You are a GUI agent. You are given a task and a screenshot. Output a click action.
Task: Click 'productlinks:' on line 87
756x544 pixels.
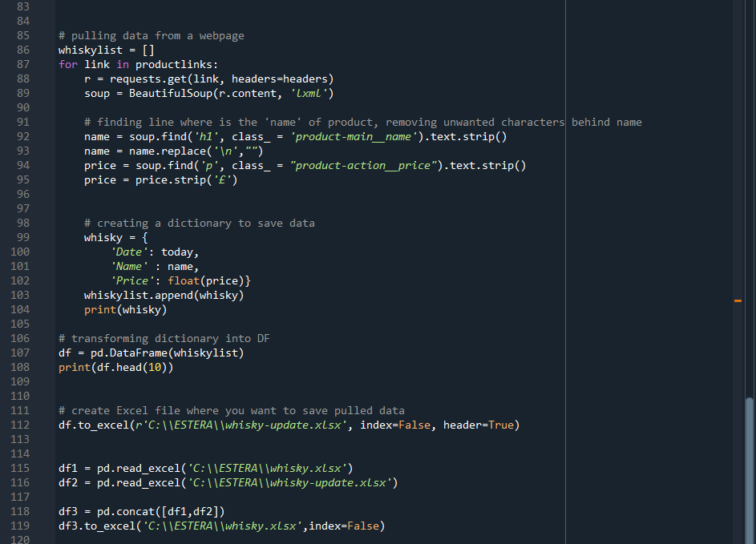176,65
